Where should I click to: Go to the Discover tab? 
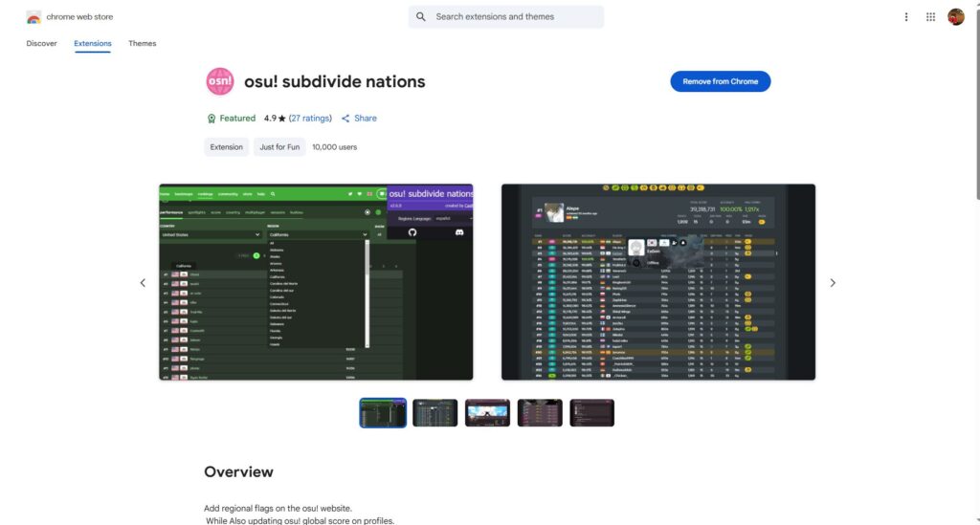click(x=41, y=44)
